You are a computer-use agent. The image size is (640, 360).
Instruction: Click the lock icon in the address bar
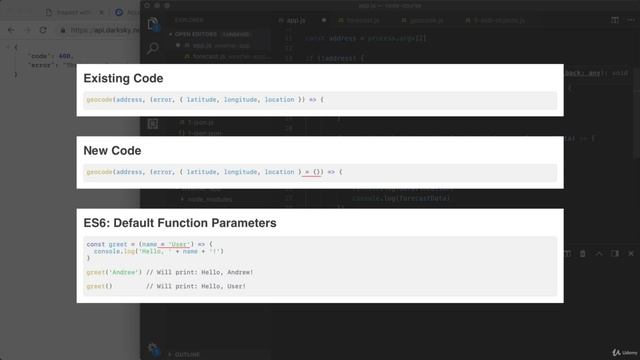(63, 30)
